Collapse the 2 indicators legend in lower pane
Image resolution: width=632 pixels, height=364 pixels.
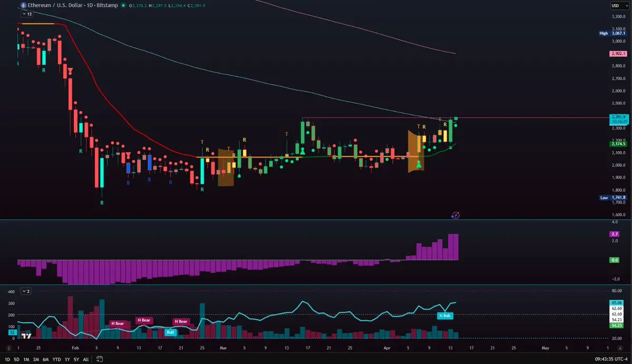pyautogui.click(x=26, y=291)
